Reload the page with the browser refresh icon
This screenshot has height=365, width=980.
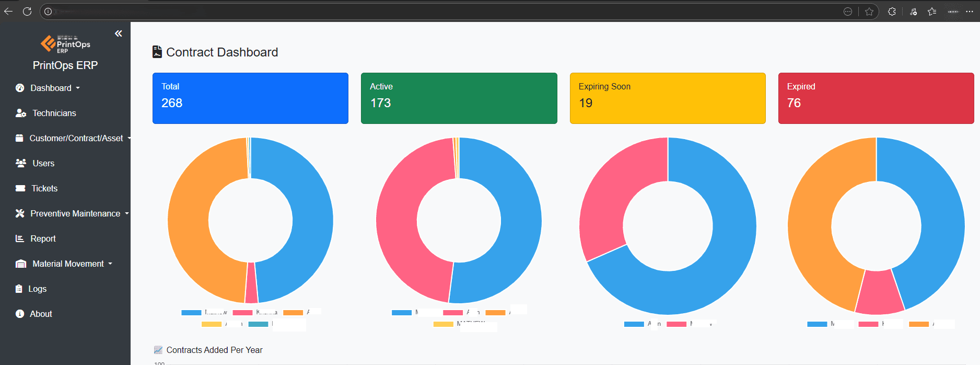(x=27, y=11)
